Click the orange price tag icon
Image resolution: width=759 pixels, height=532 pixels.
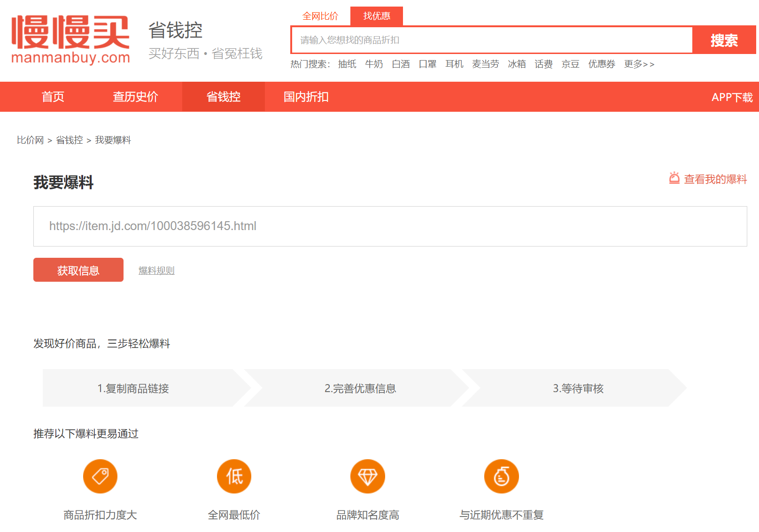coord(100,476)
